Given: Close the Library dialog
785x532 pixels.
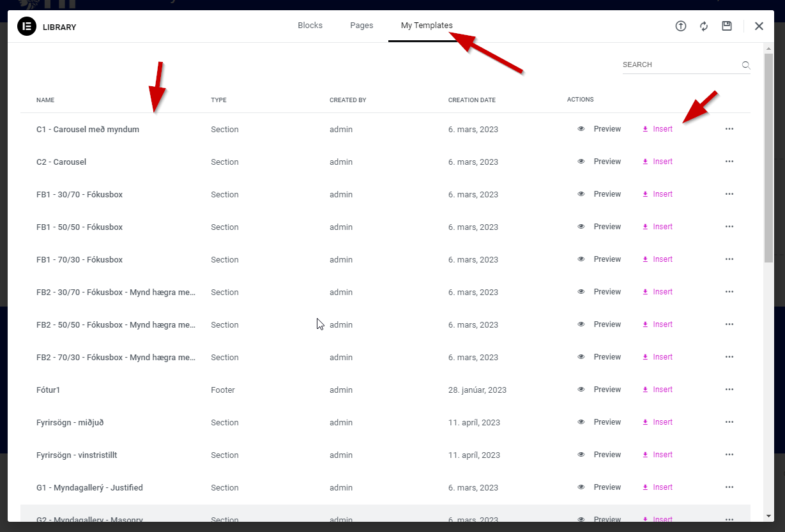Looking at the screenshot, I should (759, 26).
